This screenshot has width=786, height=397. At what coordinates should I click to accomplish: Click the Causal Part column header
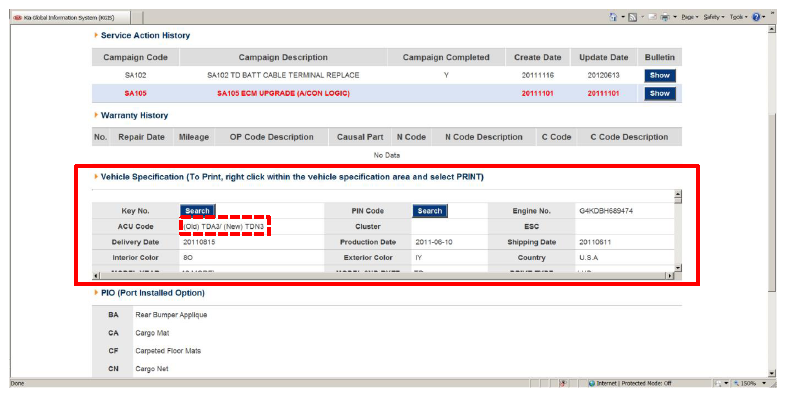[x=360, y=137]
